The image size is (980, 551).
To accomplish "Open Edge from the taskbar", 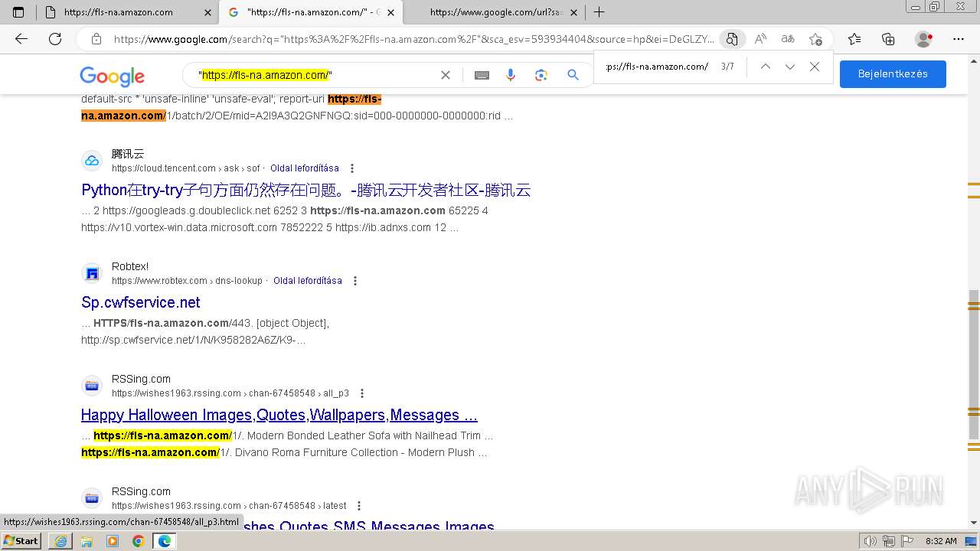I will (x=164, y=541).
